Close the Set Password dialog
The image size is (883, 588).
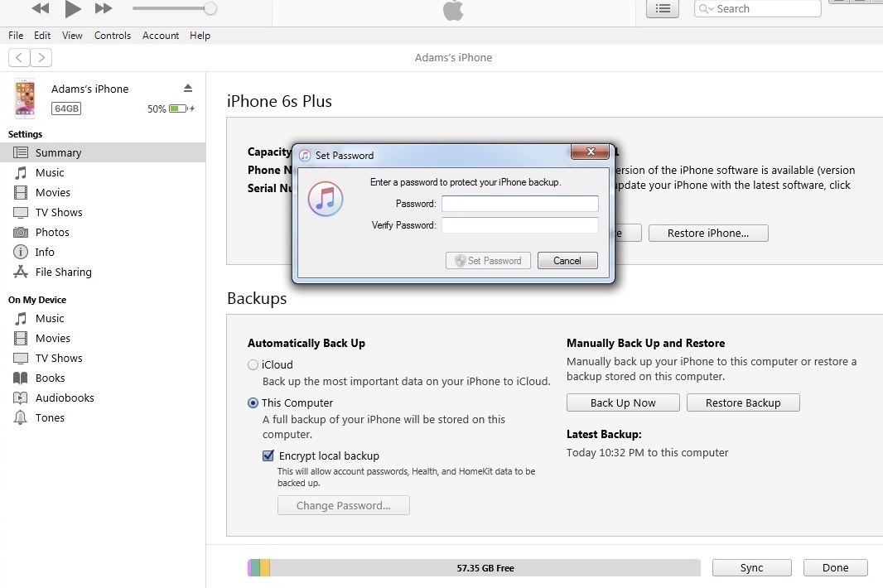590,152
